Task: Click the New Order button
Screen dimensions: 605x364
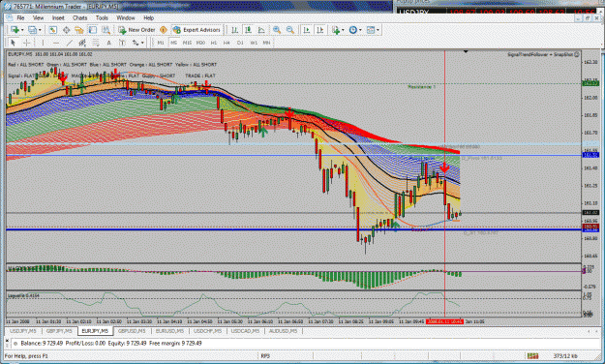Action: [136, 30]
